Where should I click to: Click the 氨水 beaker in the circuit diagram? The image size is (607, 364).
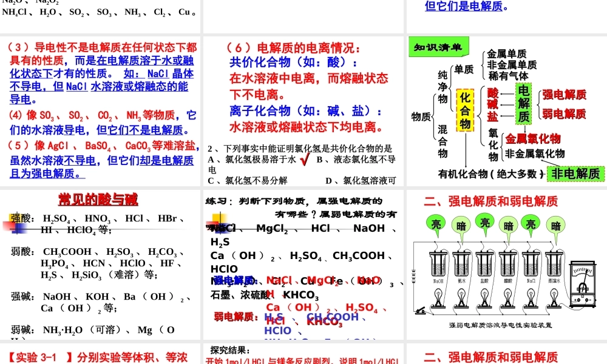461,265
